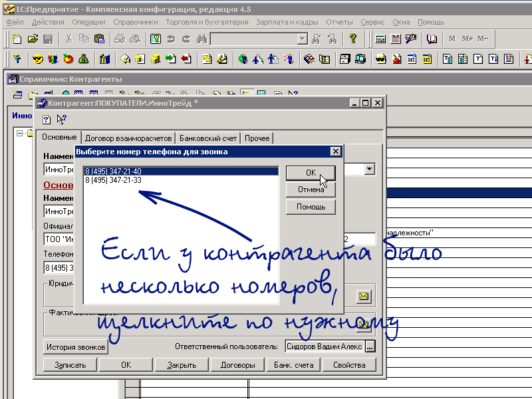The height and width of the screenshot is (399, 532).
Task: Collapse the tree node in Контрагенты list
Action: 20,133
